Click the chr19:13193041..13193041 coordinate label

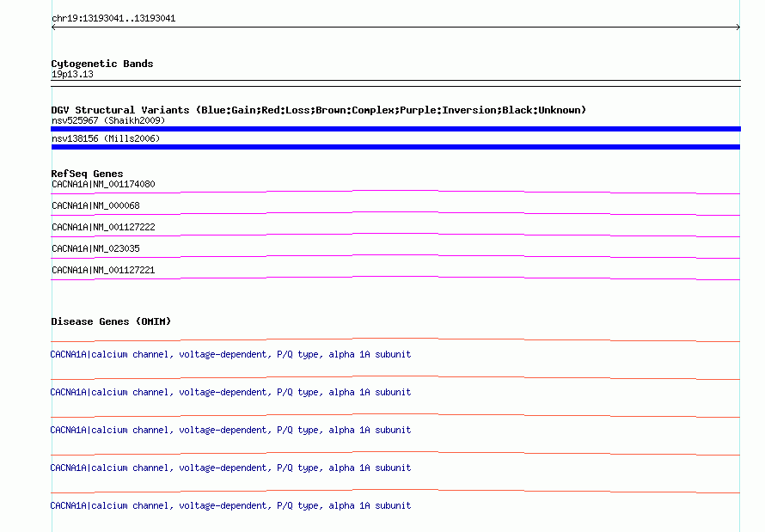coord(113,19)
